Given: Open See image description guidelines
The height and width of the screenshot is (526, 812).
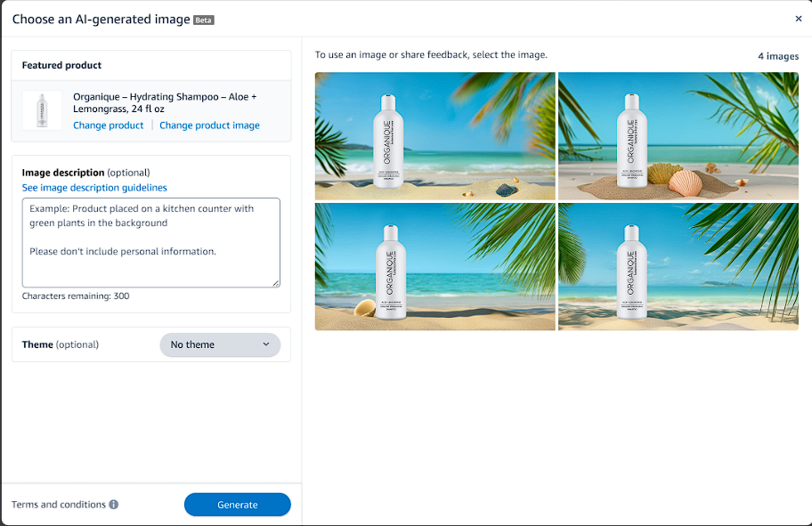Looking at the screenshot, I should (x=94, y=188).
